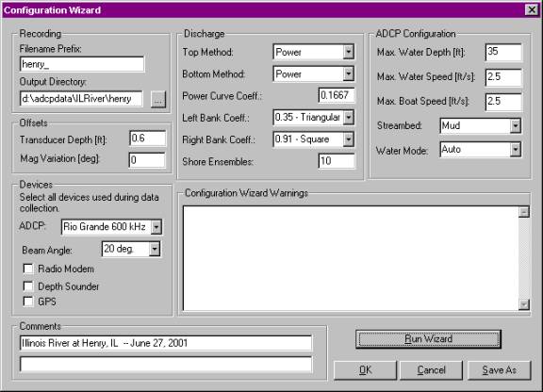
Task: Open the Top Method dropdown
Action: (349, 52)
